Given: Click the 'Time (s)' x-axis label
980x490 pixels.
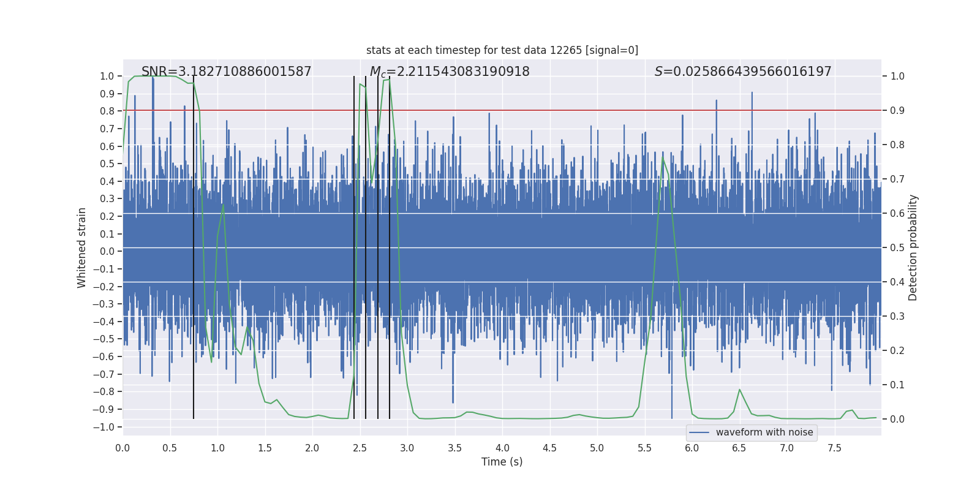Looking at the screenshot, I should point(502,462).
